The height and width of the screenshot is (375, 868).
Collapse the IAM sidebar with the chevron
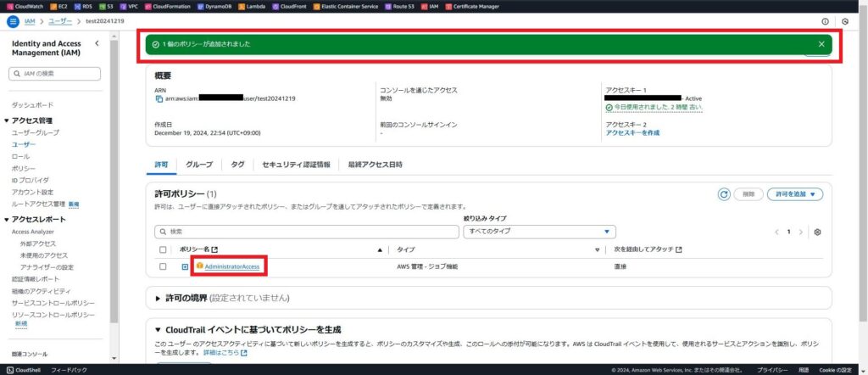[97, 43]
